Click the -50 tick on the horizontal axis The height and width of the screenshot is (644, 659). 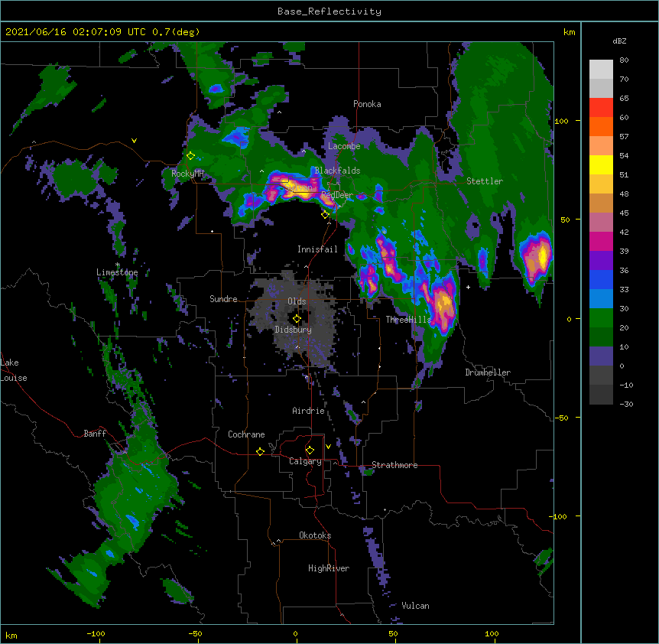click(x=195, y=633)
